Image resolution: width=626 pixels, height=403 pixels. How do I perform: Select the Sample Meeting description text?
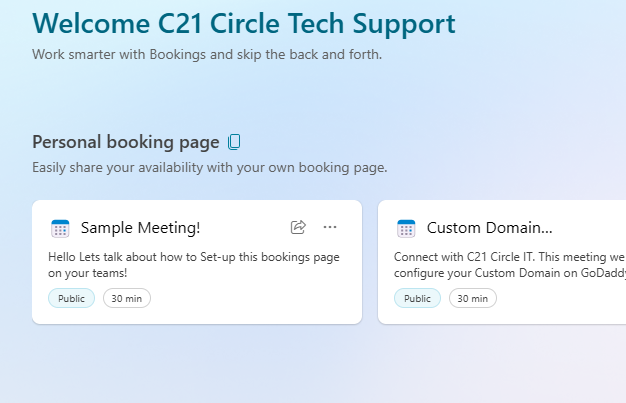(193, 257)
